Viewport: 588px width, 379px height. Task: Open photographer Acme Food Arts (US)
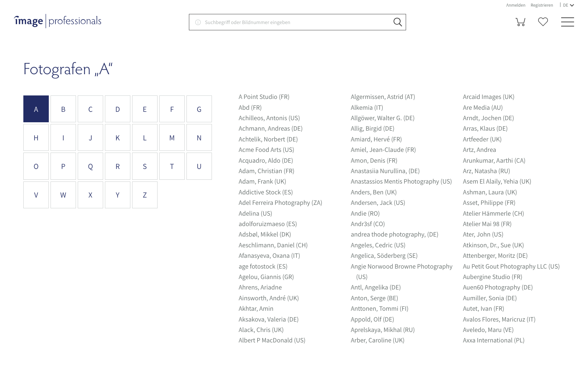[266, 150]
